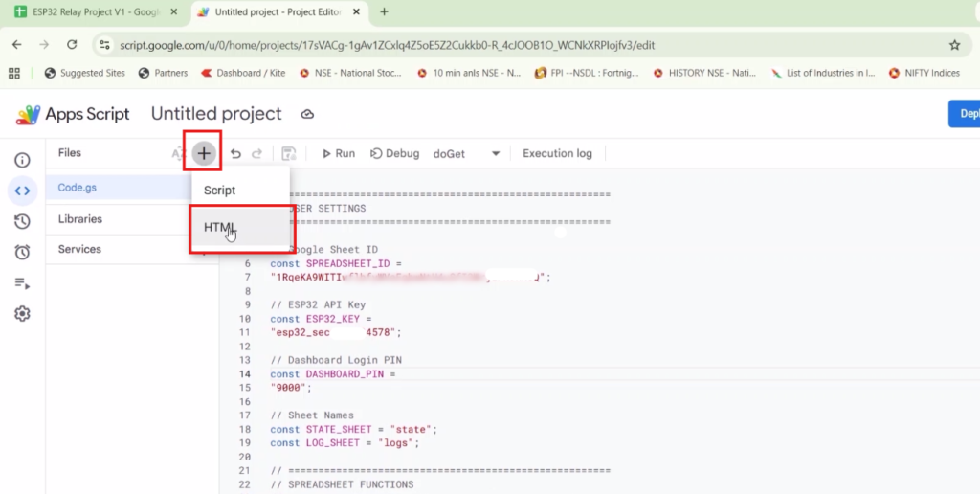Open NIFTY Indices bookmark
Viewport: 980px width, 494px height.
tap(924, 73)
